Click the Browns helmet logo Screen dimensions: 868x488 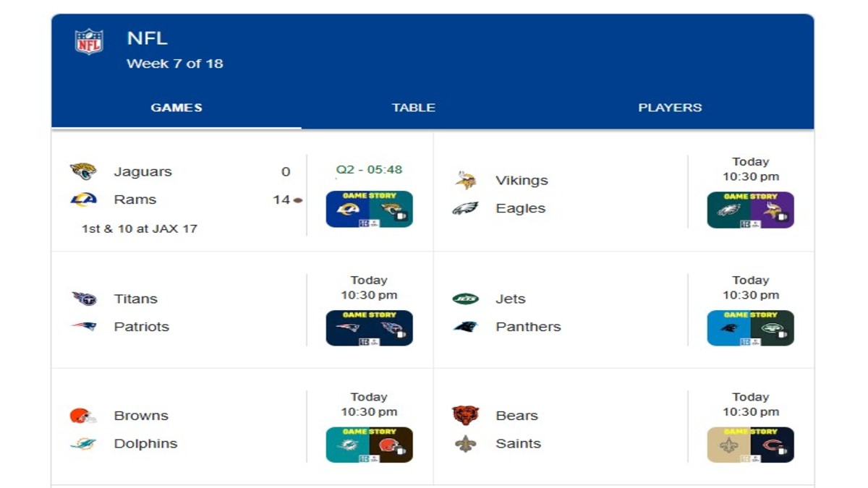82,416
